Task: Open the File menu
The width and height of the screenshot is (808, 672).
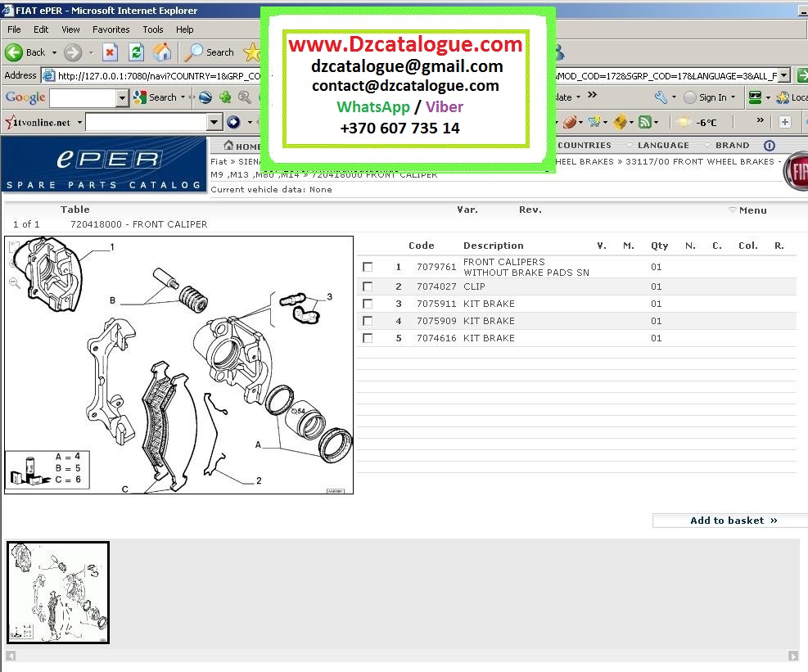Action: tap(14, 29)
